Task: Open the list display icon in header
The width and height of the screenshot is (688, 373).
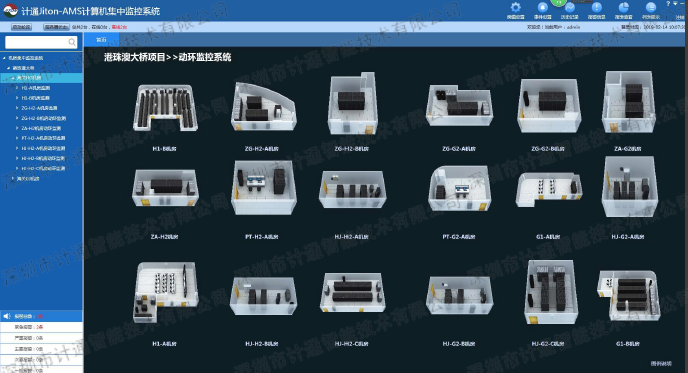Action: tap(651, 7)
